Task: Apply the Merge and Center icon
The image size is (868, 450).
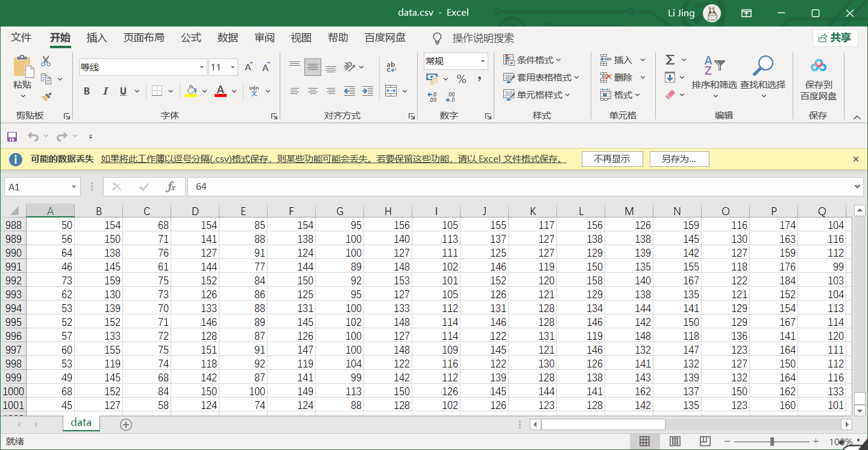Action: 391,91
